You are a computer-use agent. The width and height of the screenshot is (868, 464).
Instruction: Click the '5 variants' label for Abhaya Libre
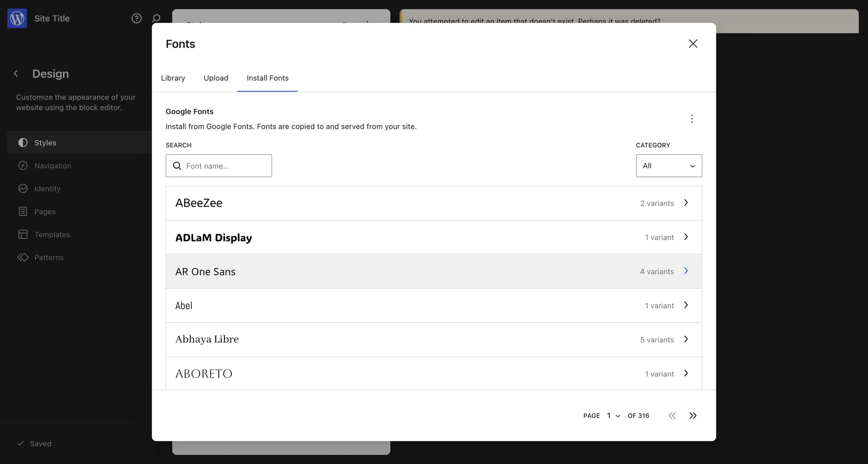[x=657, y=340]
